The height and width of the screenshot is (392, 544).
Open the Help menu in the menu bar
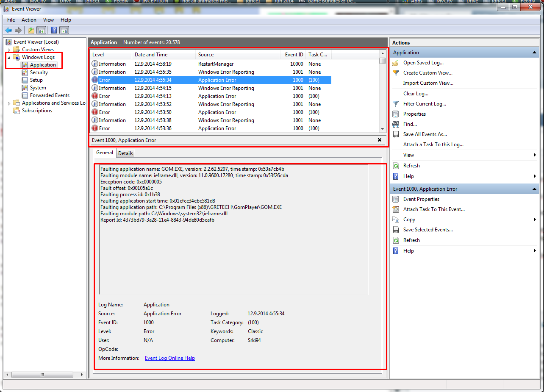(x=66, y=20)
